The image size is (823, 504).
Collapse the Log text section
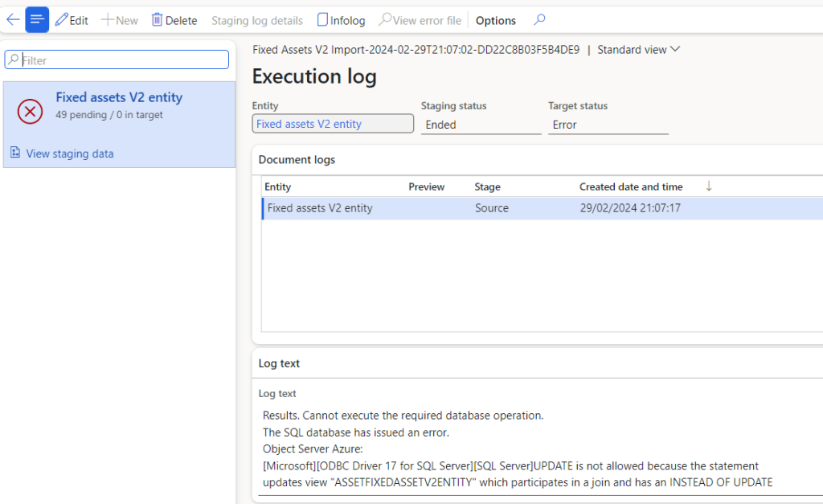279,363
